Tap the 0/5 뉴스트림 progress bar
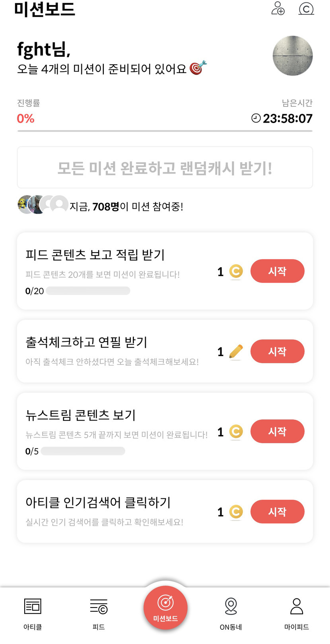This screenshot has height=644, width=330. [83, 451]
